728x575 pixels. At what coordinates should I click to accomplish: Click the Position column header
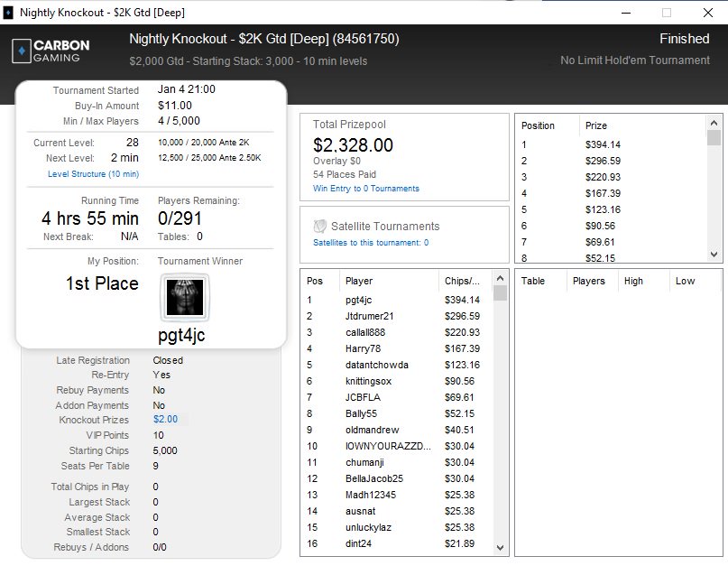point(538,125)
